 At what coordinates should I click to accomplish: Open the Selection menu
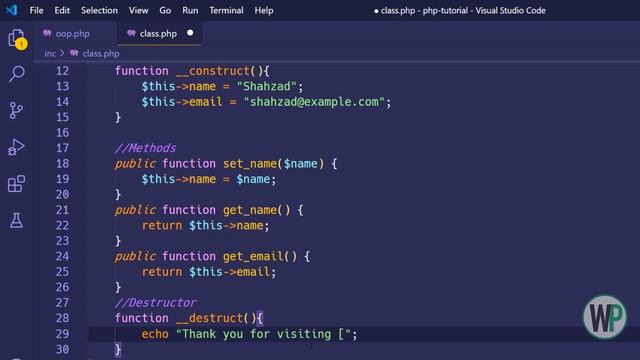point(99,10)
